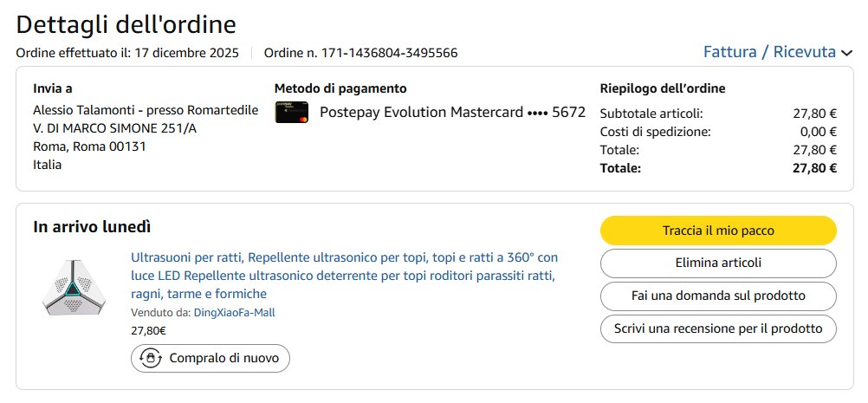Open the Fattura / Ricevuta link
868x403 pixels.
[x=769, y=52]
